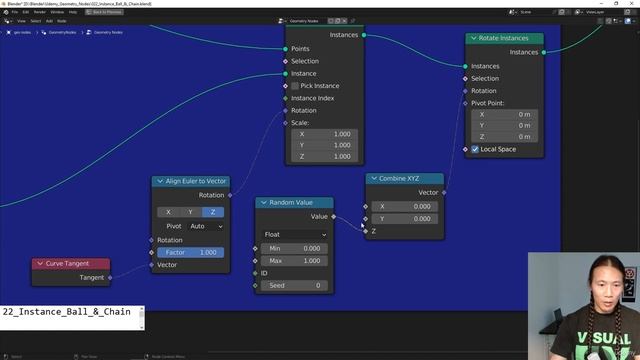Click the Curve Tangent output socket

110,278
